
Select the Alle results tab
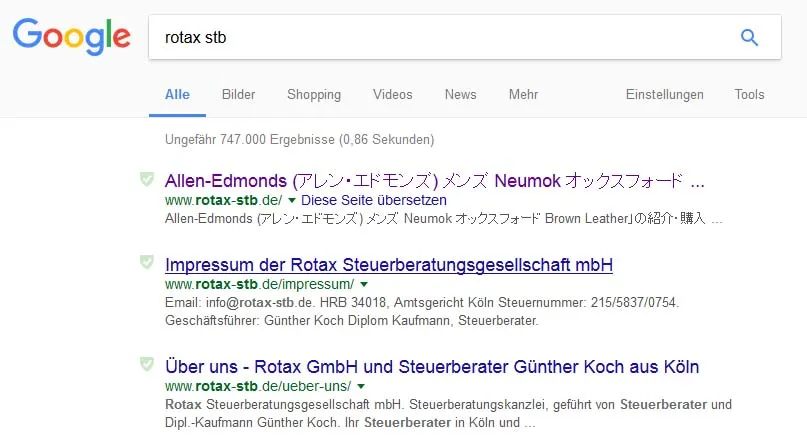coord(177,95)
